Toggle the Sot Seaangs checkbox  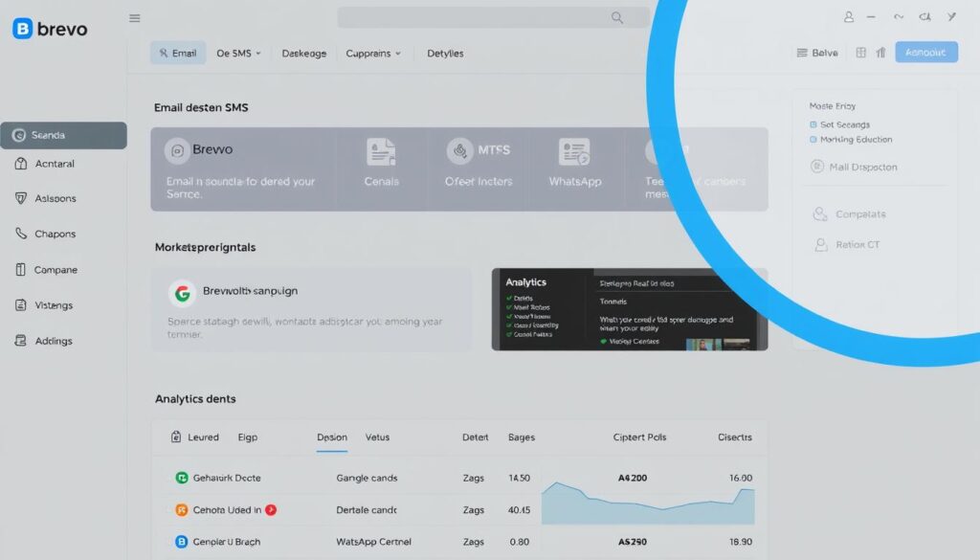click(813, 124)
